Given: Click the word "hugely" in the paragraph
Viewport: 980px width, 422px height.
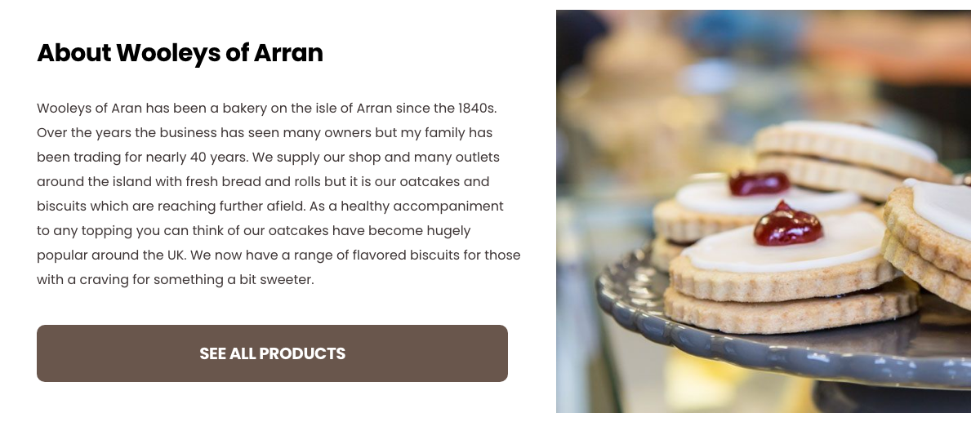Looking at the screenshot, I should [450, 230].
